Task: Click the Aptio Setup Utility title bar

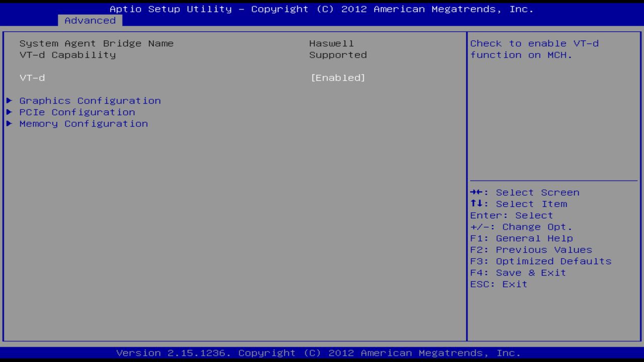Action: tap(322, 9)
